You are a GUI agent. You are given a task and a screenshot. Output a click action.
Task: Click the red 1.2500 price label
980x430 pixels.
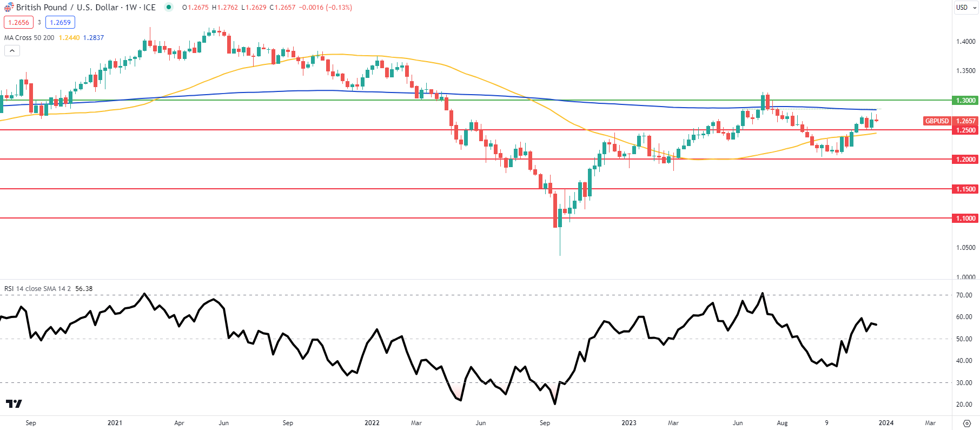[x=966, y=130]
